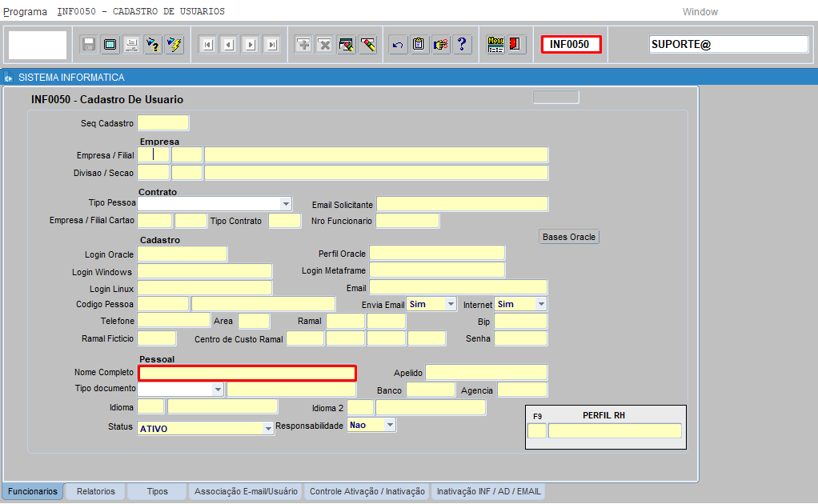Click the Undo arrow icon
The height and width of the screenshot is (504, 818).
pos(398,44)
